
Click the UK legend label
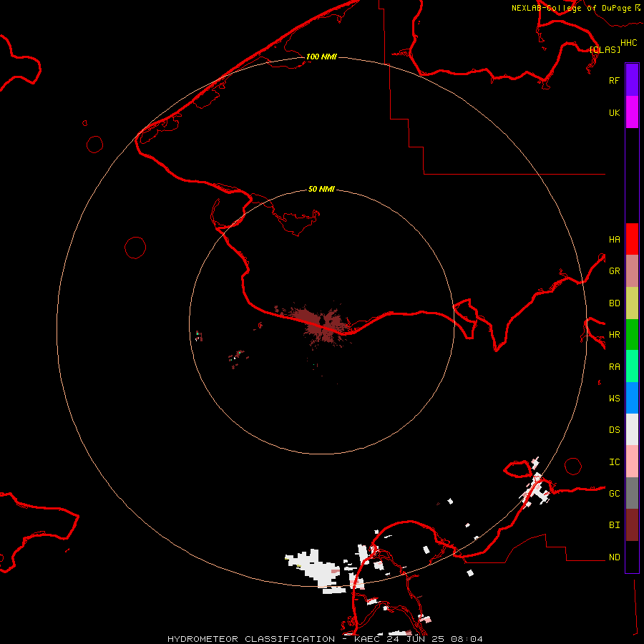coord(614,112)
